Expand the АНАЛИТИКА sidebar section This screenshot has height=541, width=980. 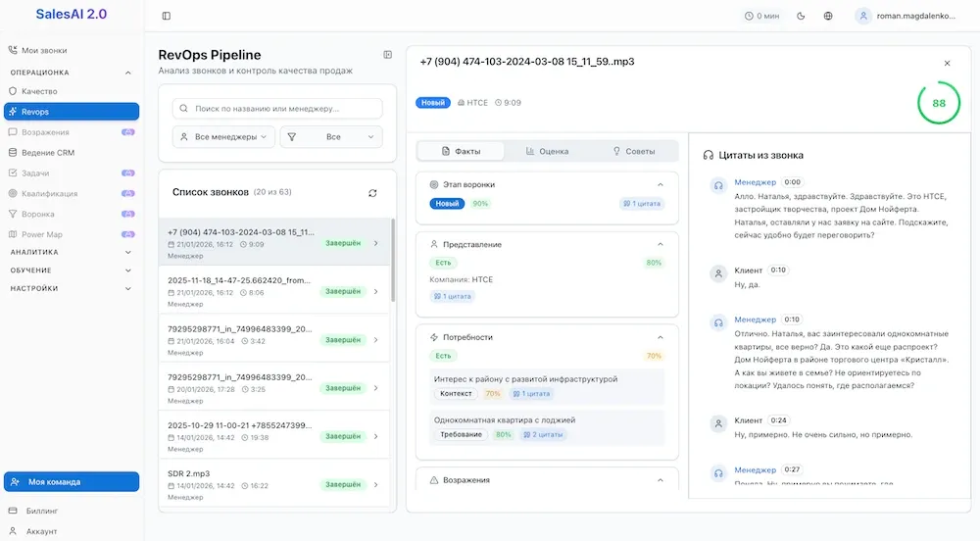point(71,252)
